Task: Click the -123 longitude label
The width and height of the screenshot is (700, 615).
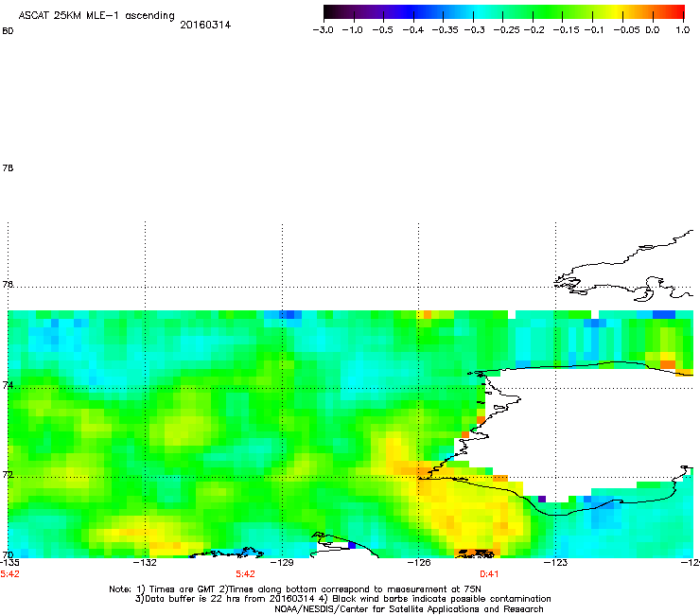Action: pos(555,563)
